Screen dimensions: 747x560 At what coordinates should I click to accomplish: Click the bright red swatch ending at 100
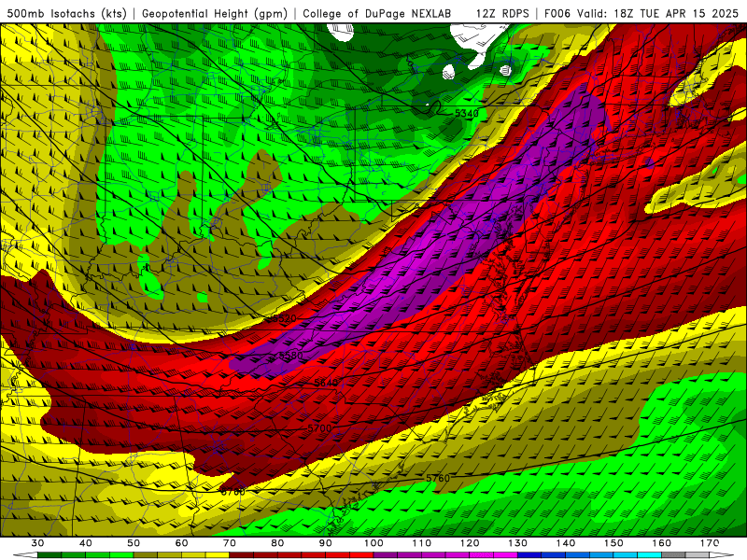tap(361, 555)
